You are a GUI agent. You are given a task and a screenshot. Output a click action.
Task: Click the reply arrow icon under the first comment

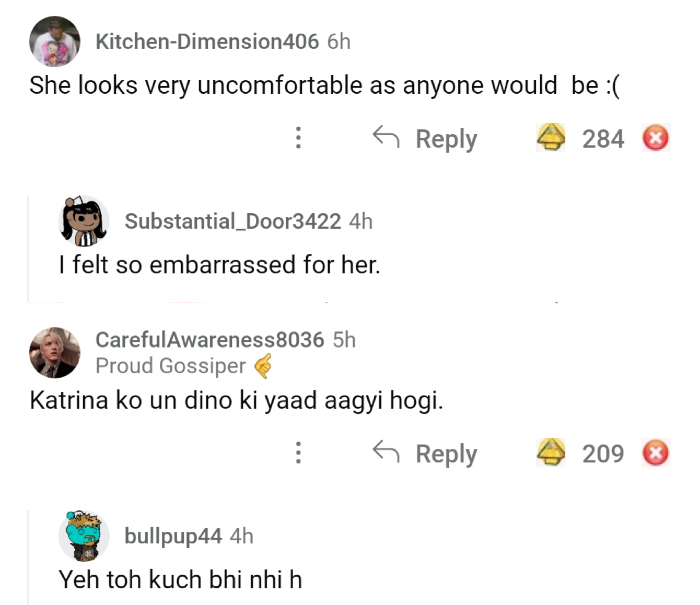click(385, 137)
